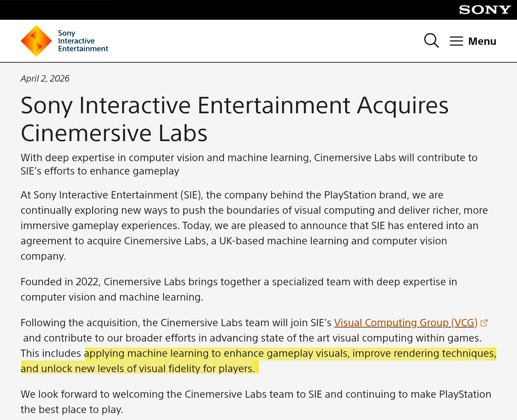Click the Sony Interactive Entertainment logo text
This screenshot has height=420, width=517.
click(x=83, y=41)
